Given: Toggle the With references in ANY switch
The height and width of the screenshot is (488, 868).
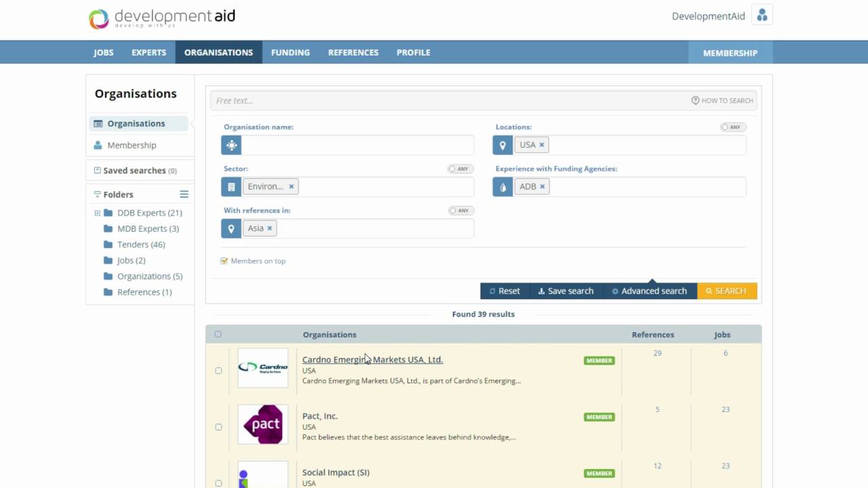Looking at the screenshot, I should tap(461, 211).
